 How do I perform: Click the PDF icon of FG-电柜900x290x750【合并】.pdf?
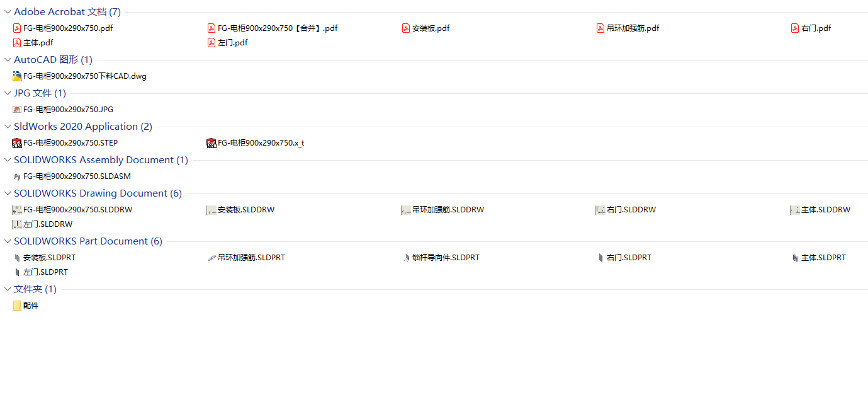point(211,28)
